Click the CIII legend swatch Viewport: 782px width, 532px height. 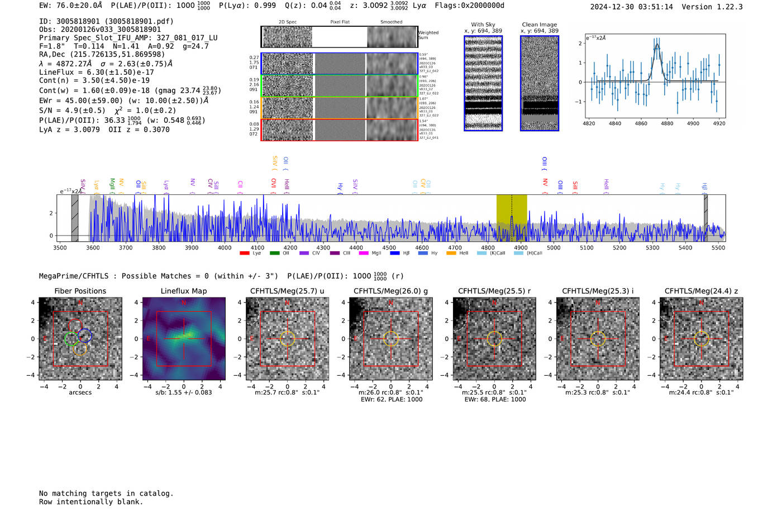(335, 253)
